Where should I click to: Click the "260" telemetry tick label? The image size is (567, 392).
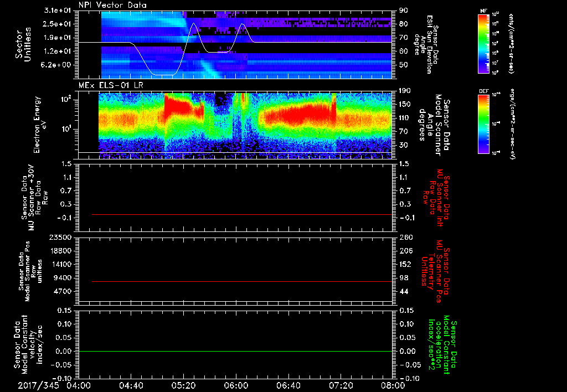[x=406, y=237]
